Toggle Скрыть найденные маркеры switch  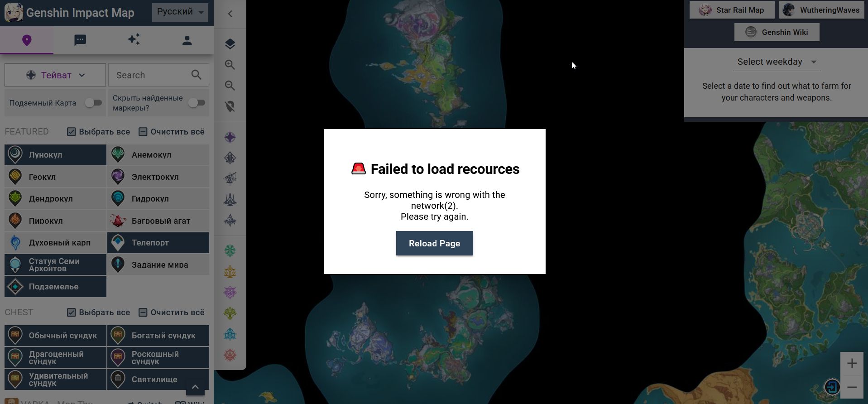(x=197, y=103)
